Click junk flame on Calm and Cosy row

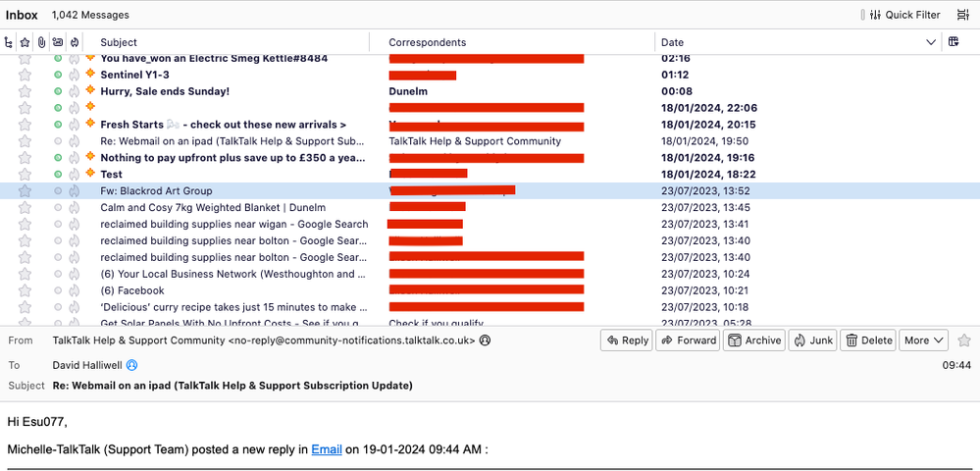click(x=75, y=207)
